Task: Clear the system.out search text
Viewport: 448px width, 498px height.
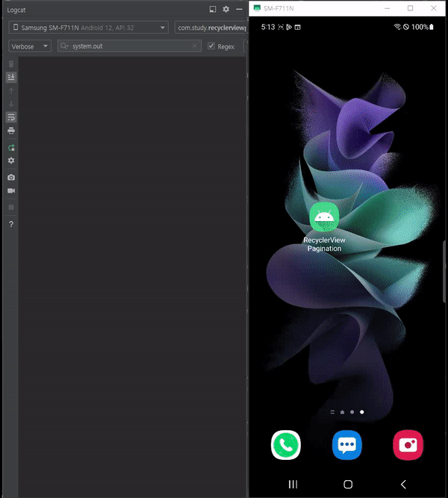Action: tap(194, 46)
